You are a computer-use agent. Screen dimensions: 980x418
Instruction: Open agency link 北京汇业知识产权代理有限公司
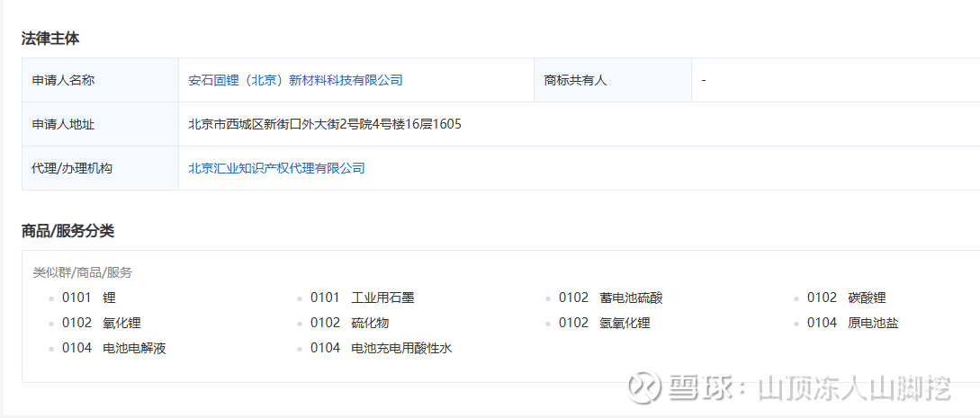tap(276, 168)
